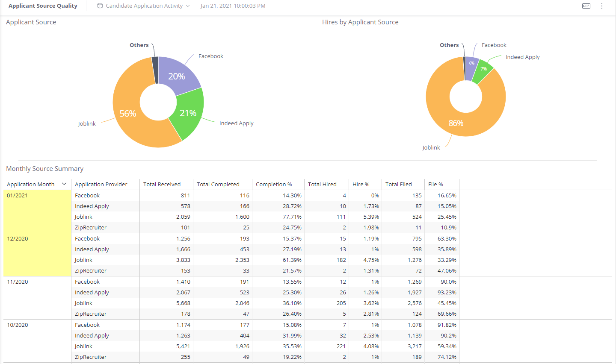Export the report as PDF
This screenshot has height=364, width=616.
click(x=586, y=6)
